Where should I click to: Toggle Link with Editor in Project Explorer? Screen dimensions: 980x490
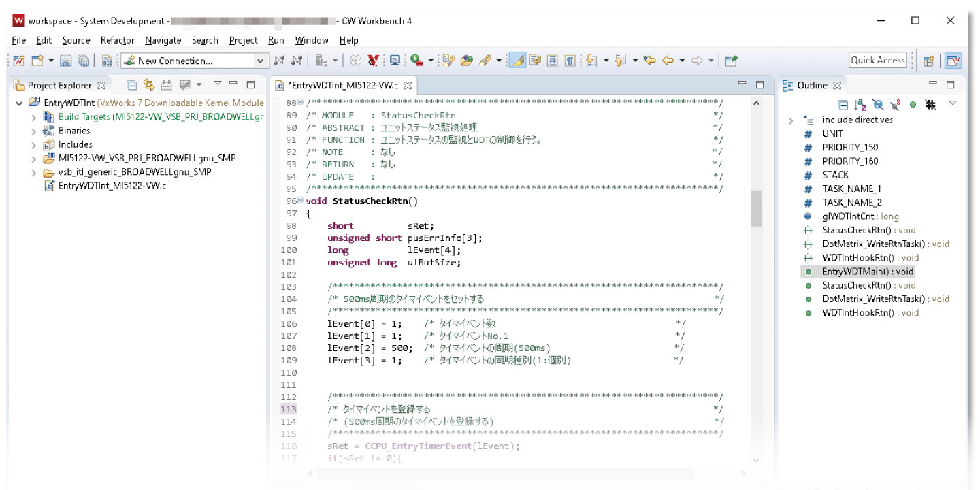point(149,85)
